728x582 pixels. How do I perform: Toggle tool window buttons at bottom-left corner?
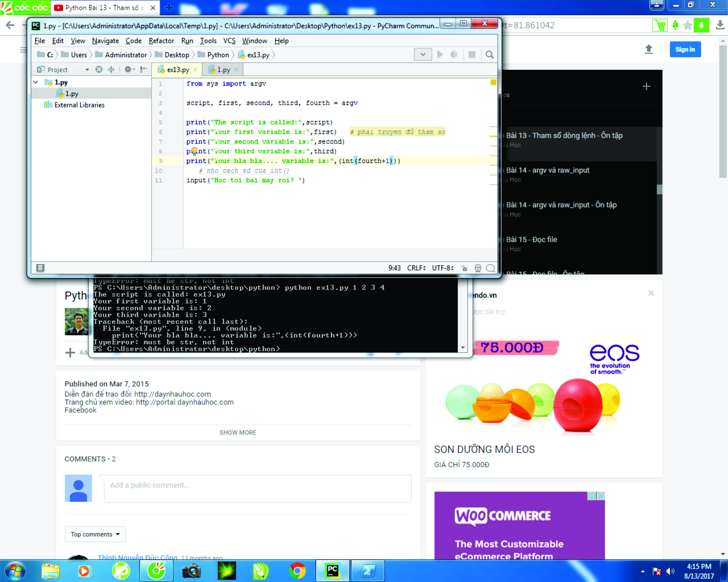(x=40, y=268)
